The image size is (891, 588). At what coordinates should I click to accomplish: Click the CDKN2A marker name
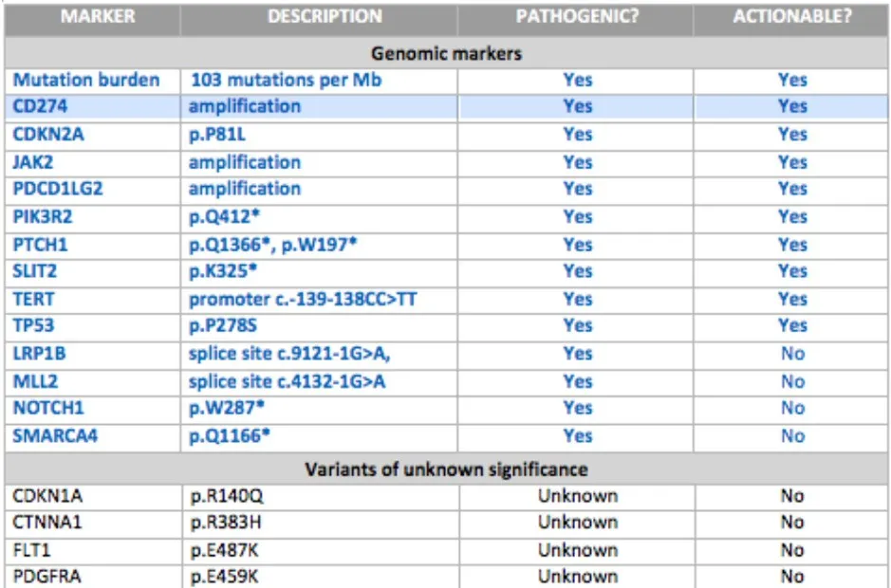pos(48,135)
